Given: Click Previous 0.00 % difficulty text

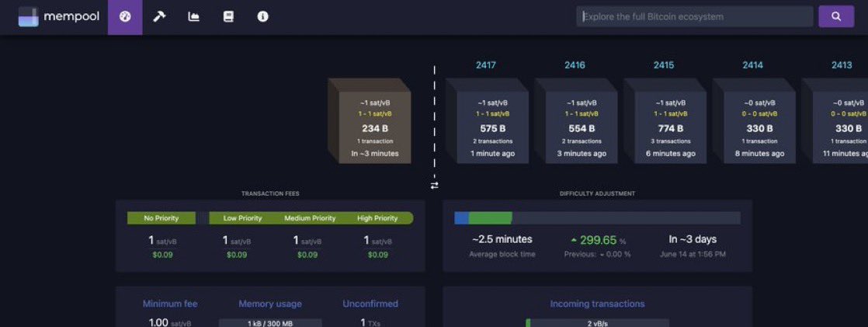Looking at the screenshot, I should pos(597,255).
